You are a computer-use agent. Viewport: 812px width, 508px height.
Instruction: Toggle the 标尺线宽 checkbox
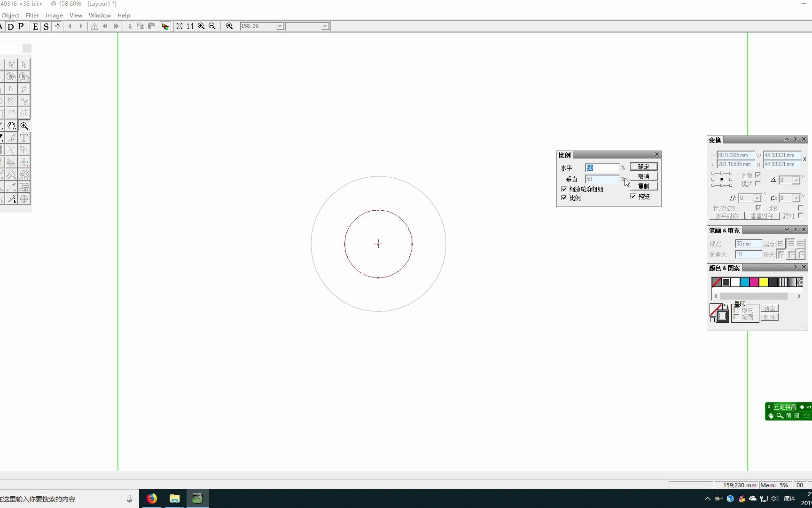click(x=758, y=208)
